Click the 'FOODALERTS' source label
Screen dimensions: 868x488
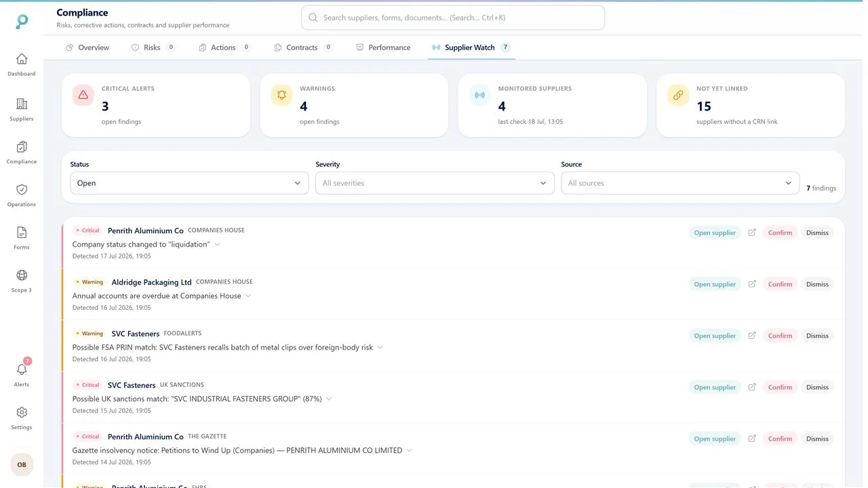(183, 333)
